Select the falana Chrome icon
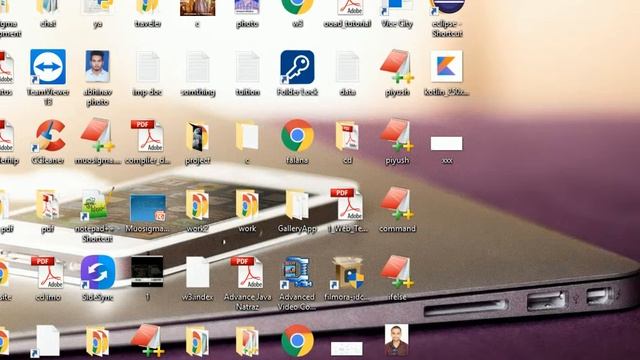This screenshot has width=640, height=360. (297, 136)
